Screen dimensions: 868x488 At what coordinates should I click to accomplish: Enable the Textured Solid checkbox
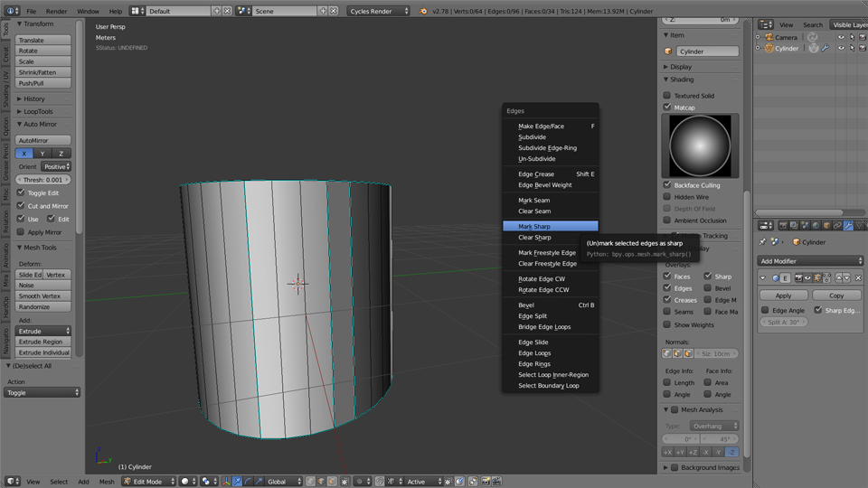click(667, 95)
